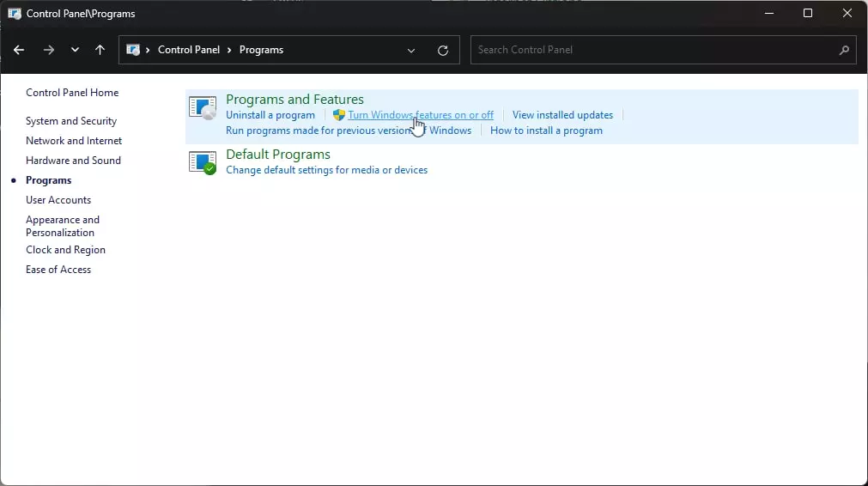Open recent locations dropdown arrow
This screenshot has width=868, height=486.
pyautogui.click(x=75, y=50)
